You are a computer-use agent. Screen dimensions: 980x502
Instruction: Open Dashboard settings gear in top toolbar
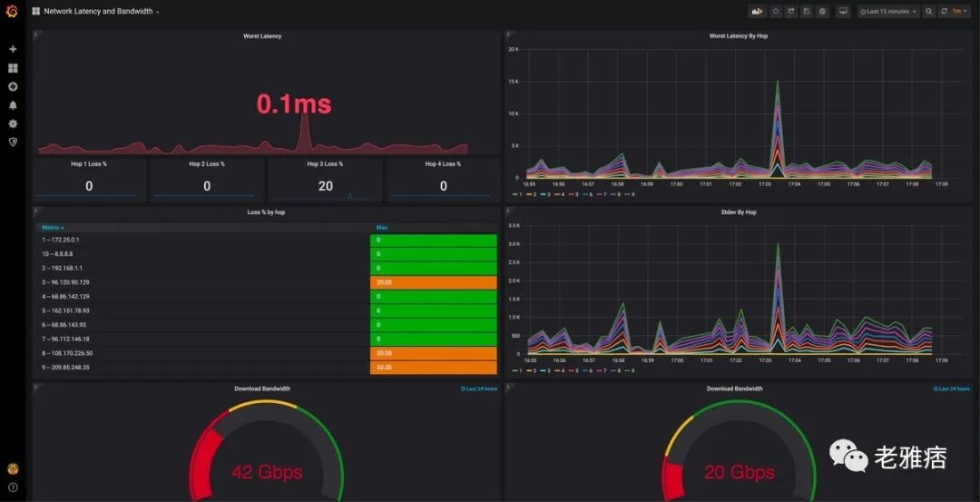click(x=822, y=11)
